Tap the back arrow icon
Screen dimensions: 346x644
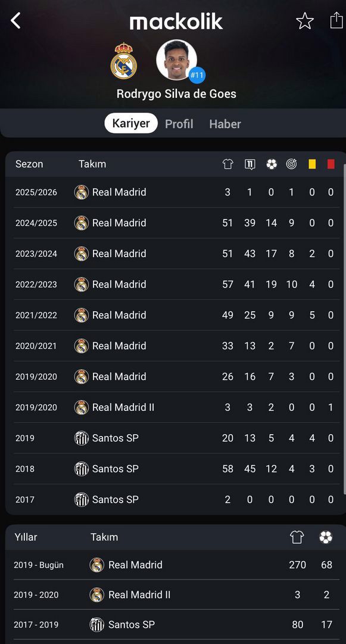click(x=15, y=20)
